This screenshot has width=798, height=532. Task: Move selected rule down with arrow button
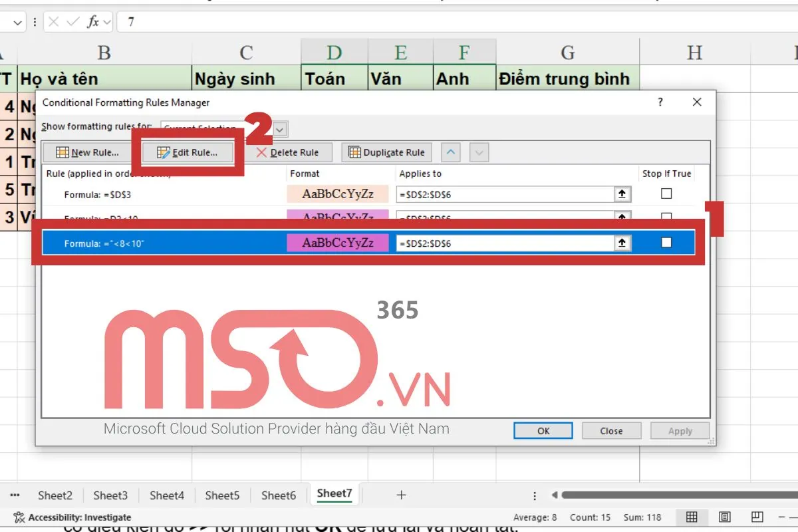coord(478,152)
